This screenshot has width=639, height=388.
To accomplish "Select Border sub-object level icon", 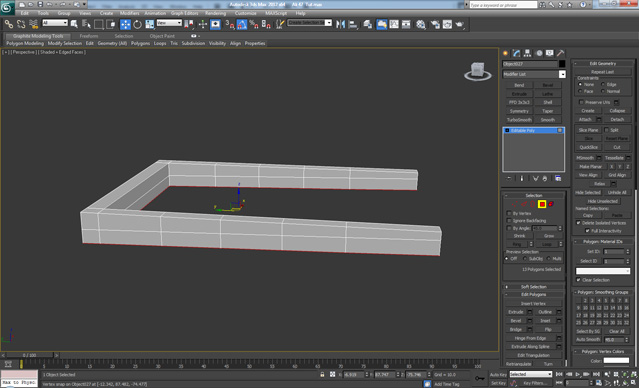I will tap(533, 204).
